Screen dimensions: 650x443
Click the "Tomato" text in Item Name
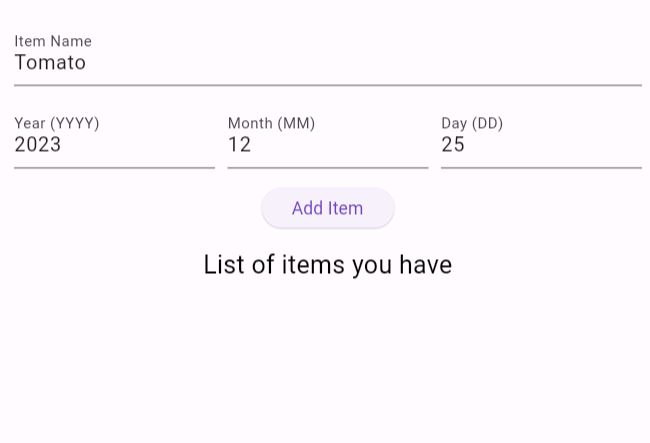point(50,63)
